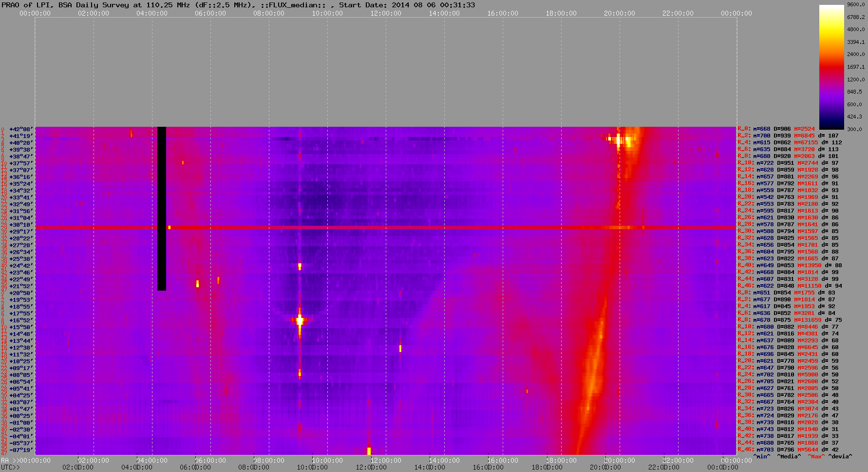Click the statistics row with M=5644
The height and width of the screenshot is (472, 868).
click(788, 450)
